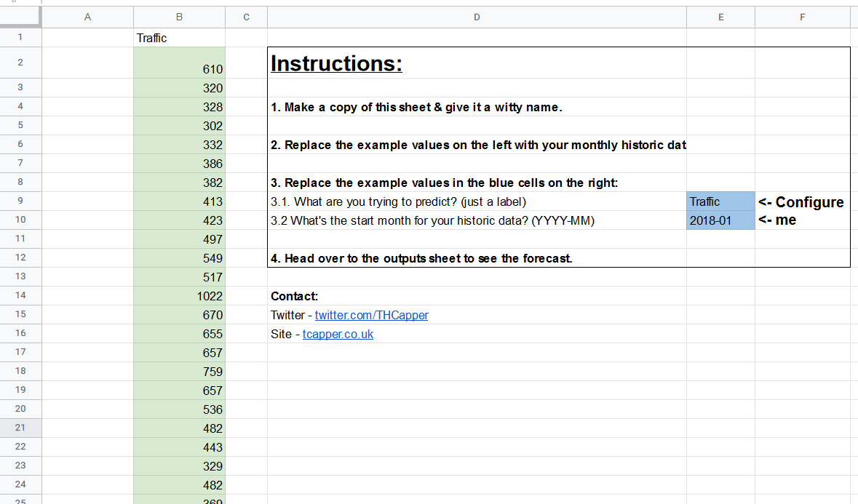The image size is (858, 504).
Task: Open the twitter.com/THCapper link
Action: click(x=371, y=315)
